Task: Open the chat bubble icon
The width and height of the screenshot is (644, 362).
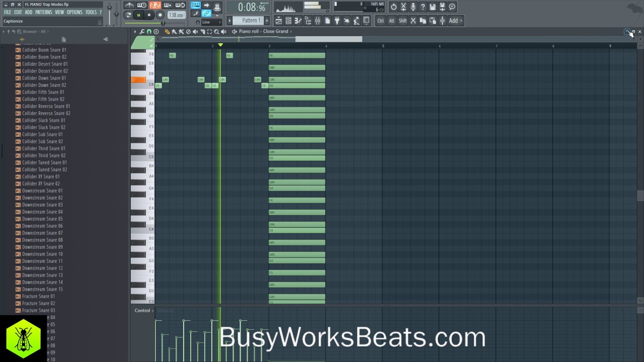Action: click(452, 7)
